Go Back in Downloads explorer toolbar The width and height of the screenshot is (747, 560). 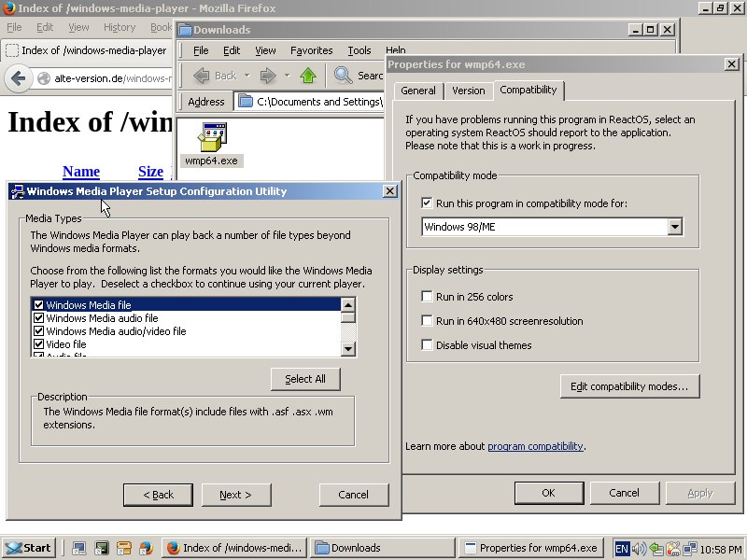216,76
